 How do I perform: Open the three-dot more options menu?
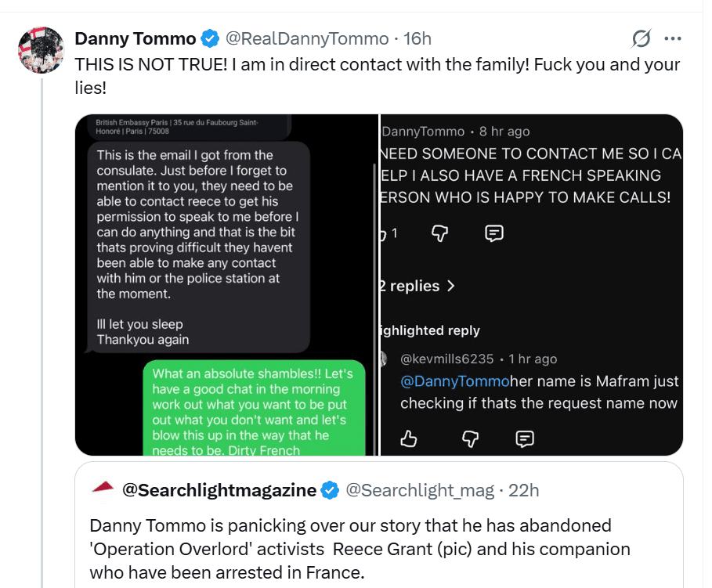coord(672,38)
